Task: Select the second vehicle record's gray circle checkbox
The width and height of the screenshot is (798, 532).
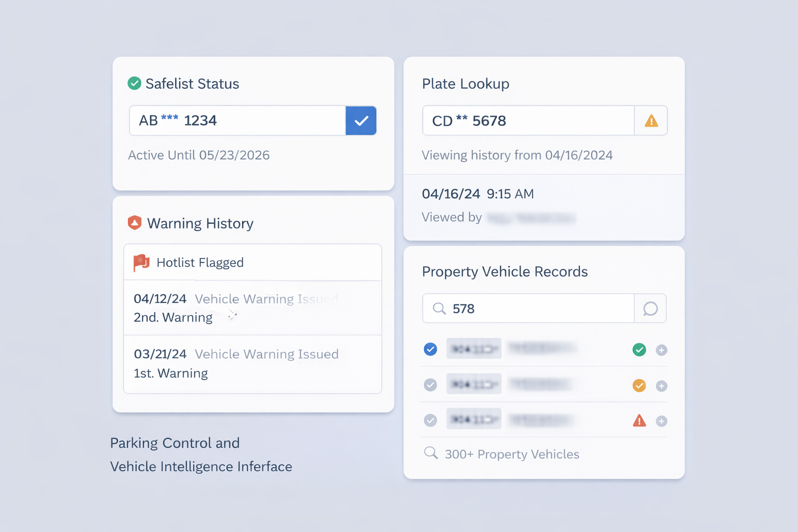Action: 430,385
